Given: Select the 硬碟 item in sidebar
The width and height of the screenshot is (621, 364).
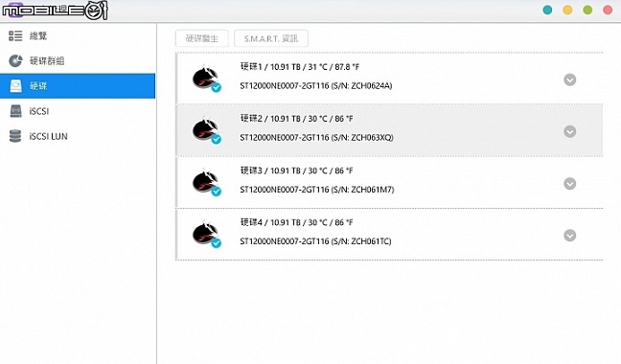Looking at the screenshot, I should click(78, 86).
